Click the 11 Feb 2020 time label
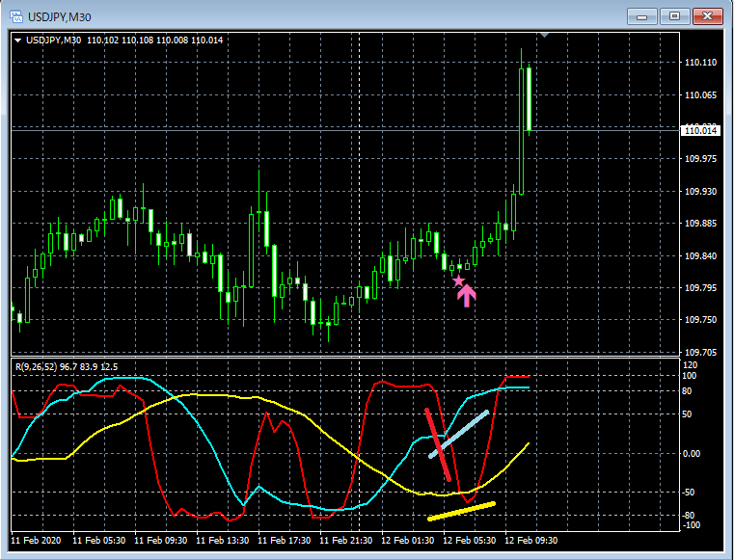 click(x=36, y=541)
